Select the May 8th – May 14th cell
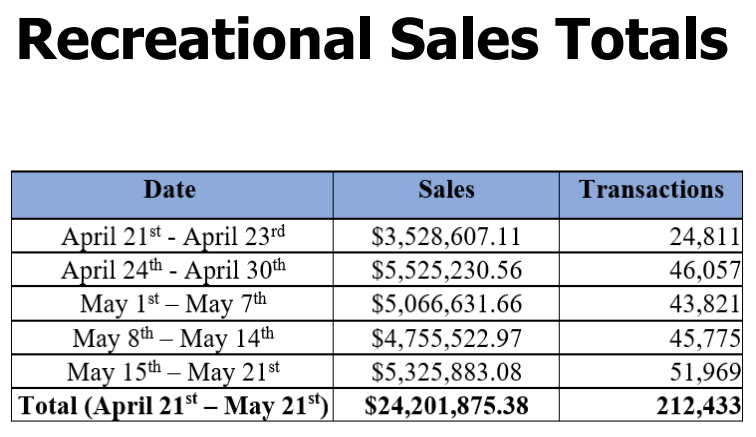This screenshot has width=756, height=437. point(173,338)
